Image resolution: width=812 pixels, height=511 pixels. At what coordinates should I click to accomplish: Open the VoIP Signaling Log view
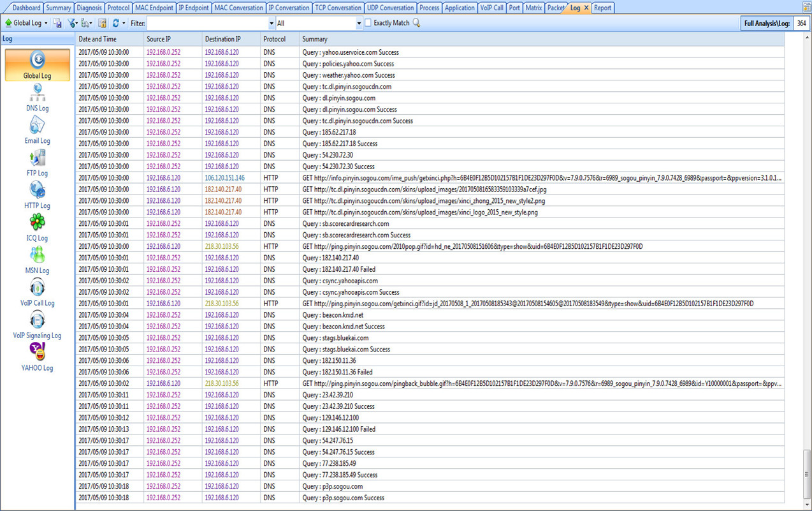click(37, 326)
